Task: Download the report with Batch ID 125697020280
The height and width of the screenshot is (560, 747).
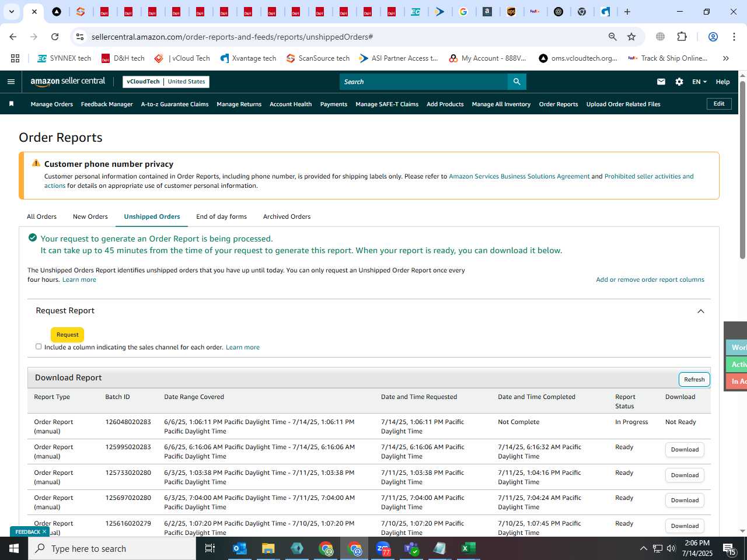Action: 685,501
